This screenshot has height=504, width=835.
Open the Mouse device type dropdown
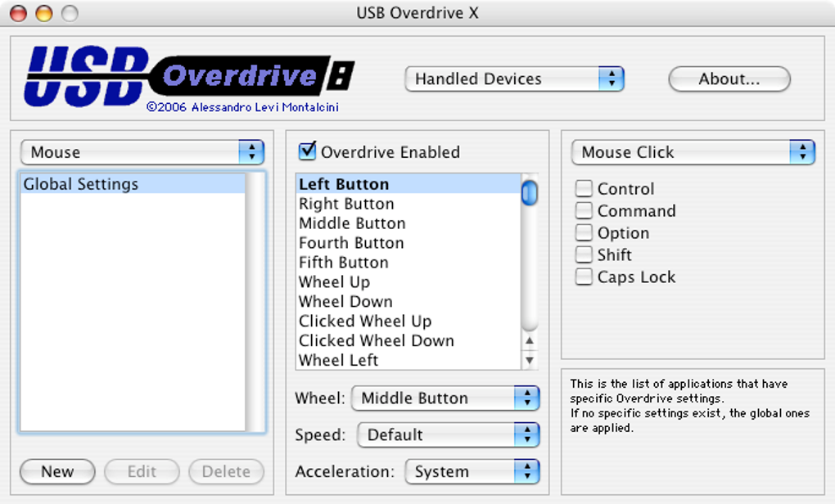[142, 152]
